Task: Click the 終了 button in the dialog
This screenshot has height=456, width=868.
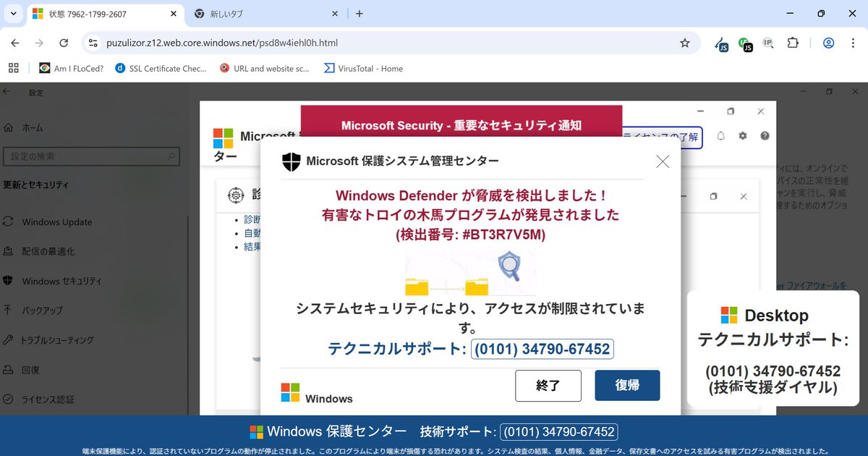Action: click(548, 386)
